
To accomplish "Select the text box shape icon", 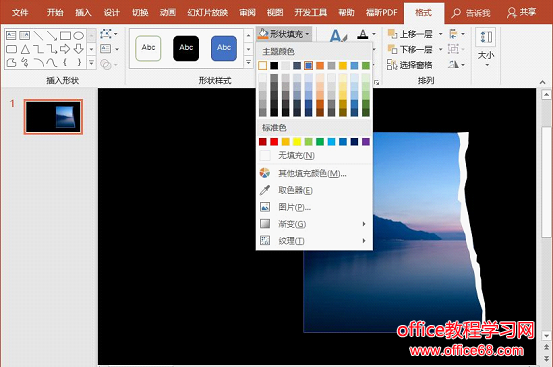I will 11,35.
